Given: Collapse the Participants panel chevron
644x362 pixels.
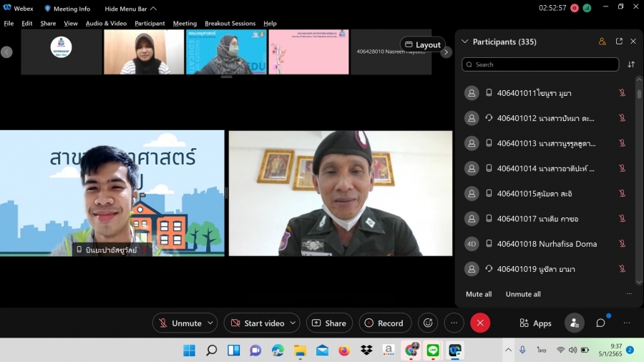Looking at the screenshot, I should pos(465,41).
